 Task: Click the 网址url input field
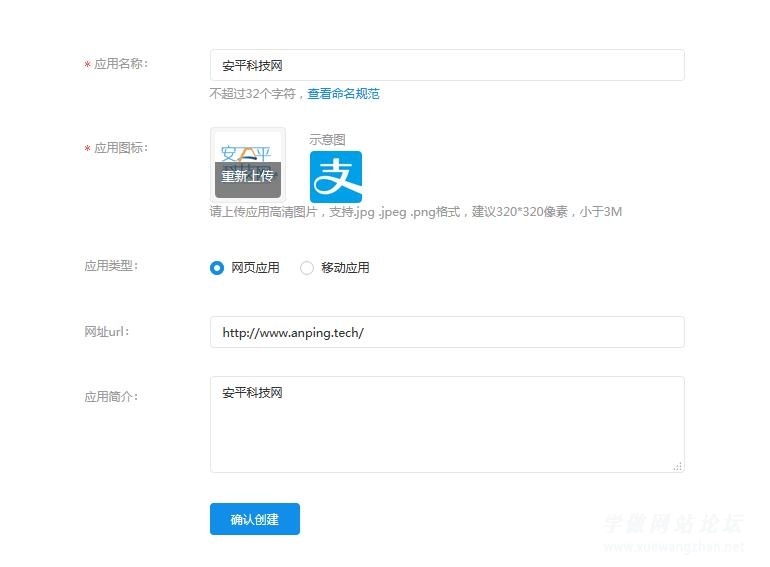click(447, 332)
